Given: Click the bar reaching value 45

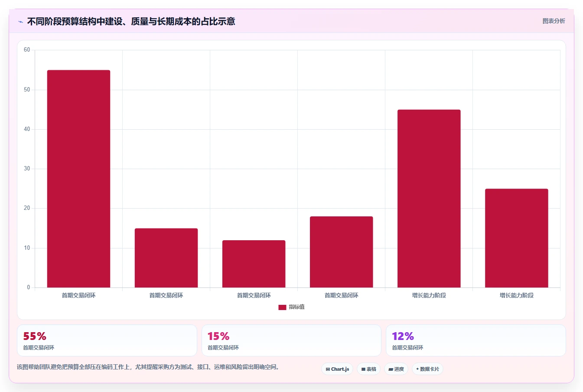Looking at the screenshot, I should 429,199.
